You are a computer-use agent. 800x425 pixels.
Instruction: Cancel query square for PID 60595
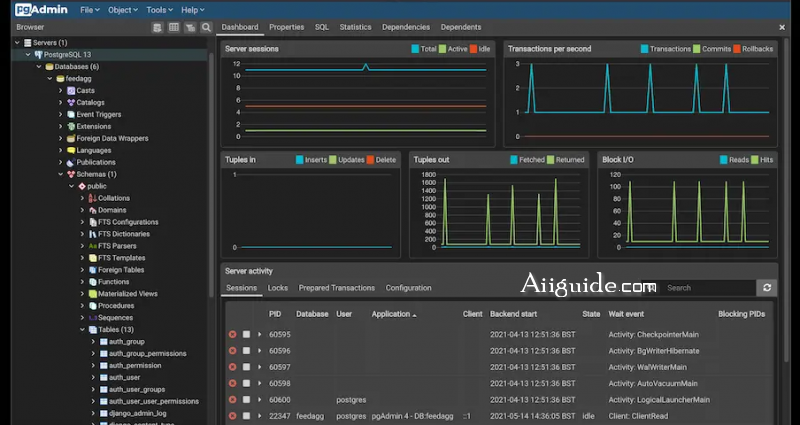246,335
